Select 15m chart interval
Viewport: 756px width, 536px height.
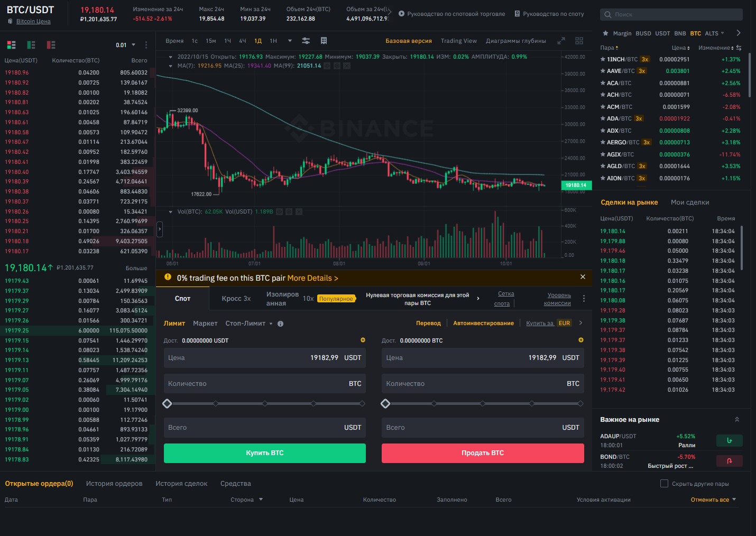point(210,41)
